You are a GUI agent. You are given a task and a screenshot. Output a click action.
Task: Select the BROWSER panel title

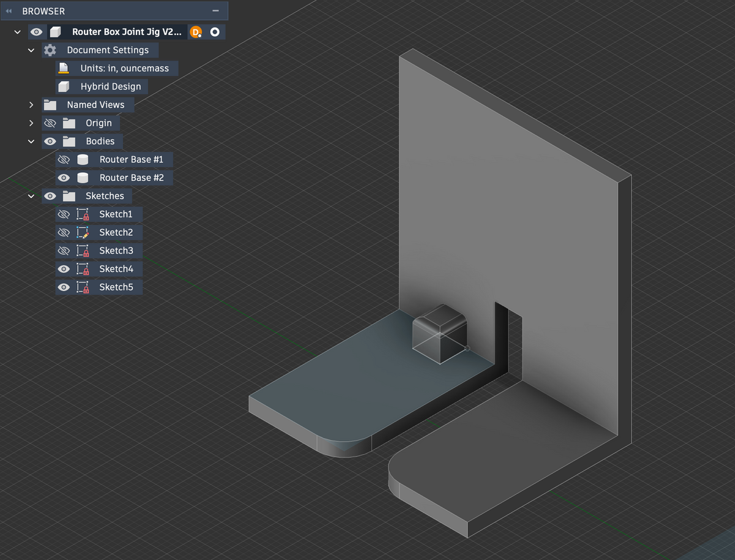point(43,11)
